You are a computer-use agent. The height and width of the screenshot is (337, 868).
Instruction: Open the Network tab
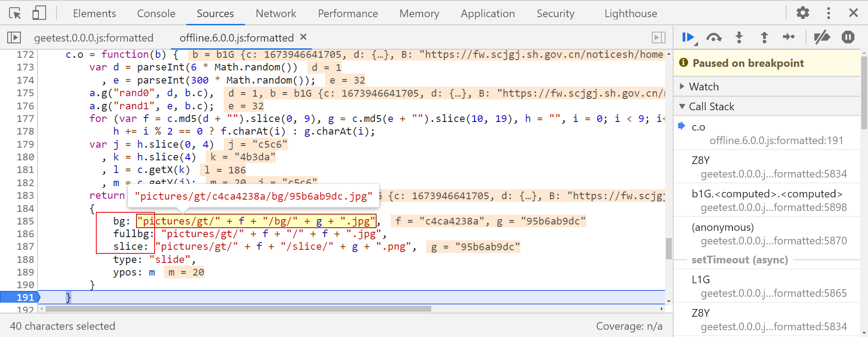[x=276, y=14]
